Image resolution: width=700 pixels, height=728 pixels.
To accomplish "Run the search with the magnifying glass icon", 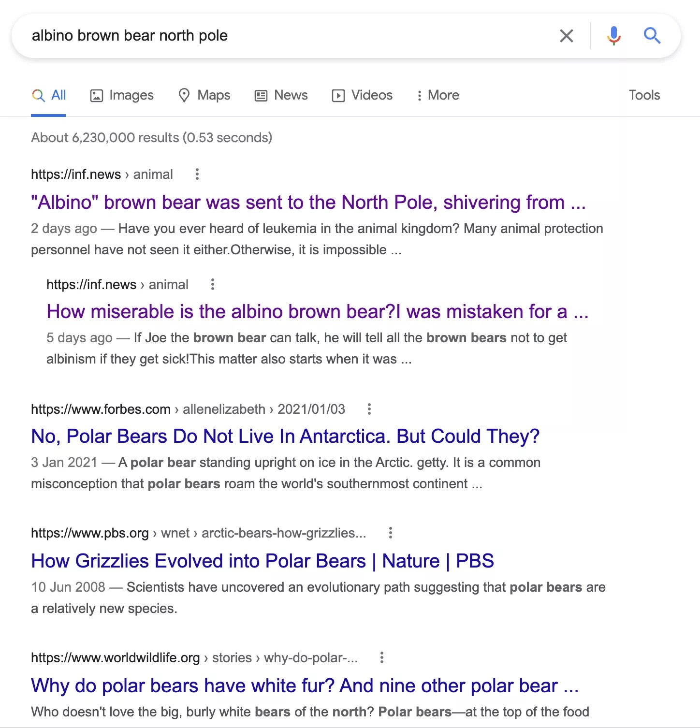I will coord(652,36).
